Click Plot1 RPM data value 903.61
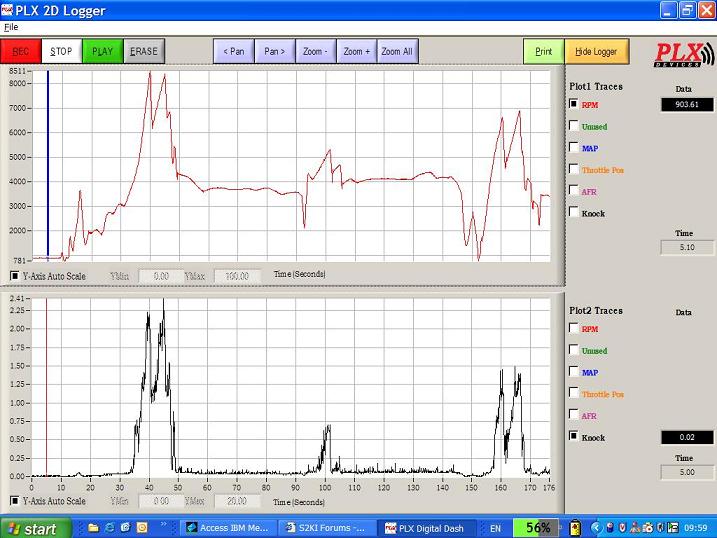This screenshot has width=717, height=538. 687,105
